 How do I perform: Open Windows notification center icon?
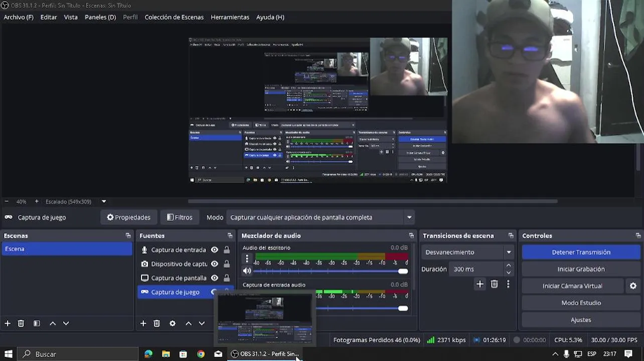(x=628, y=354)
